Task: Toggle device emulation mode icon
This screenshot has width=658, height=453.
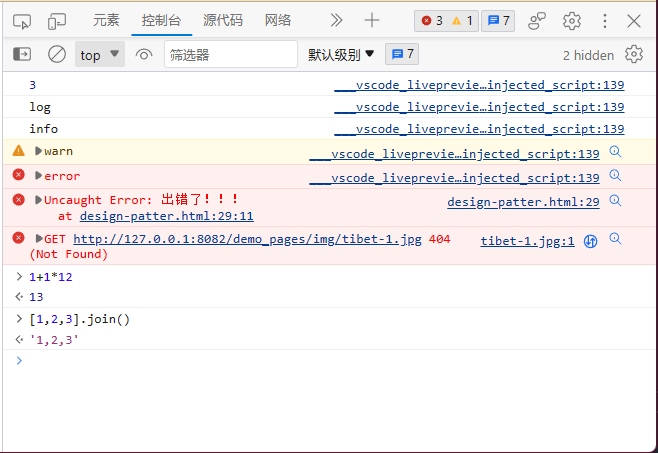Action: click(x=57, y=20)
